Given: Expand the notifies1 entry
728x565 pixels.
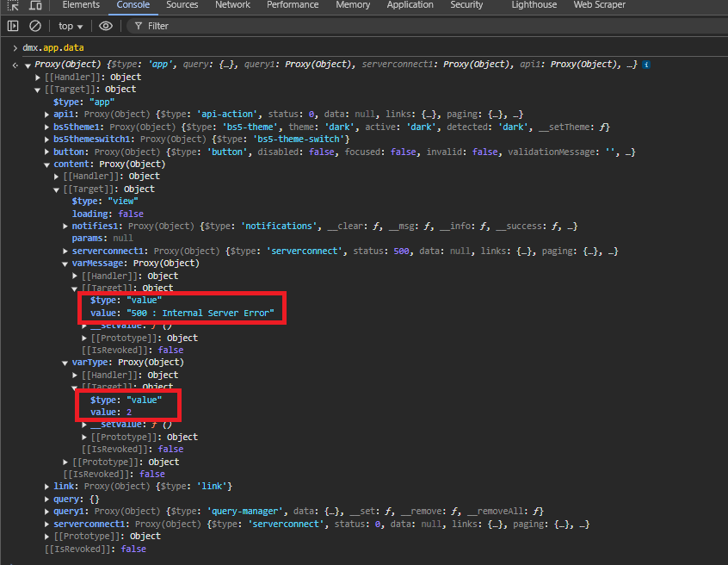Looking at the screenshot, I should point(65,227).
